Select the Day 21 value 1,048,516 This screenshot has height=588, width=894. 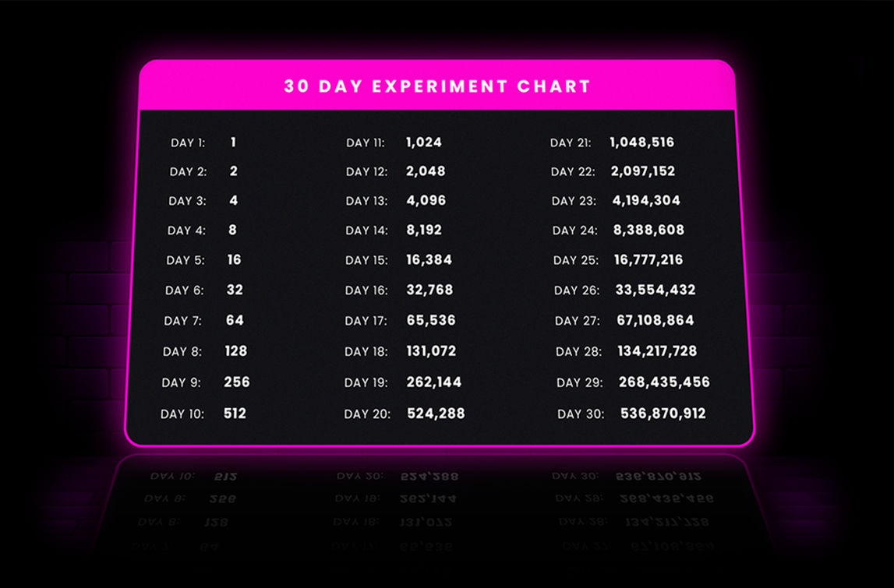point(642,142)
